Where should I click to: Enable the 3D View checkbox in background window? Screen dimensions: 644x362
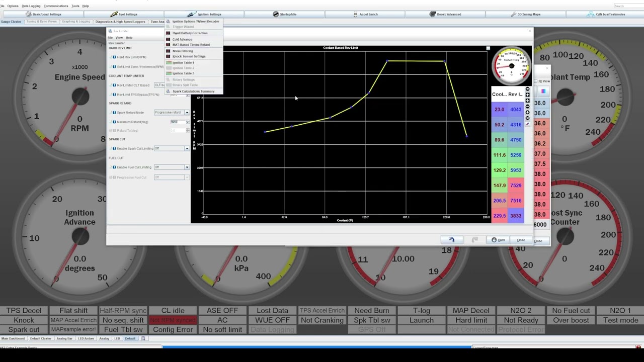pyautogui.click(x=536, y=81)
